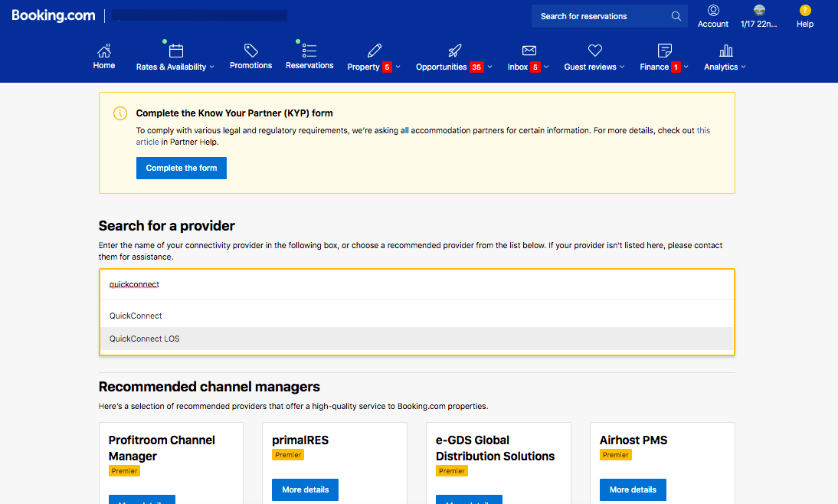Click the Guest reviews heart icon
Viewport: 838px width, 504px height.
tap(595, 51)
